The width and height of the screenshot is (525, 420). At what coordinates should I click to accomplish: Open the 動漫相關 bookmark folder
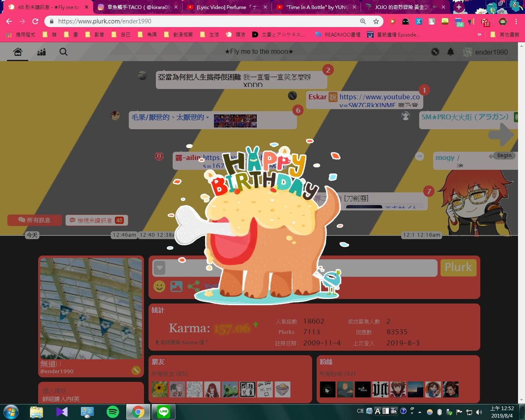[178, 35]
